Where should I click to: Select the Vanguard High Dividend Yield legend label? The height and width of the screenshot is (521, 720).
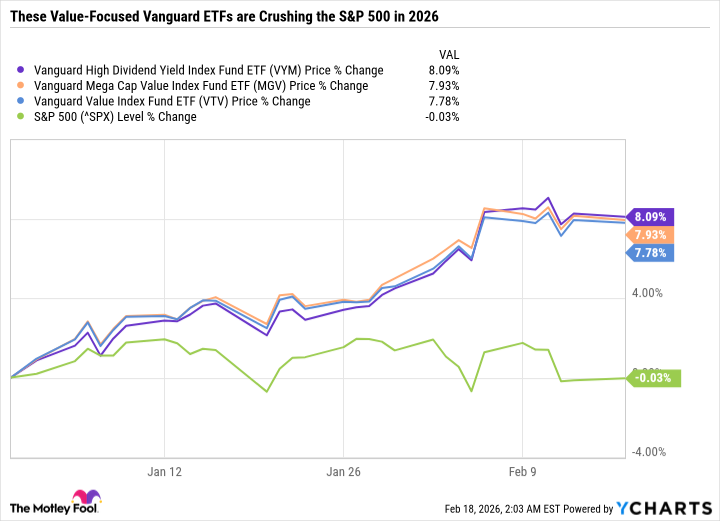pos(208,70)
